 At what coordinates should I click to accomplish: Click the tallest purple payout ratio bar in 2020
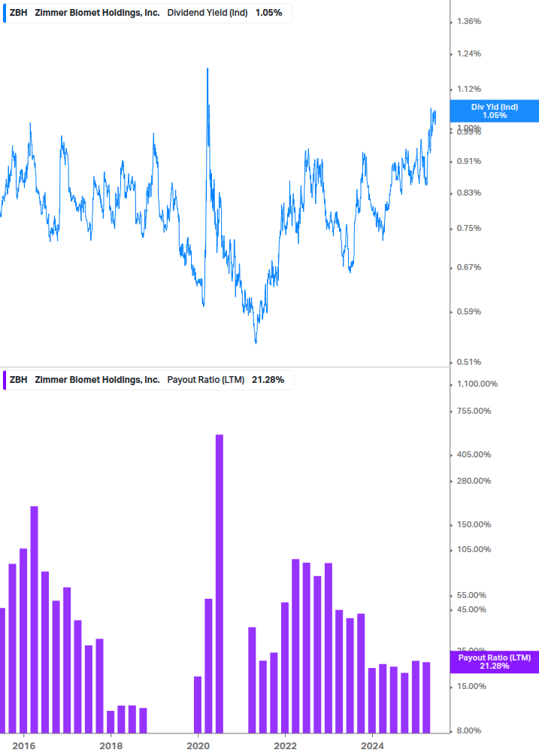[x=220, y=584]
